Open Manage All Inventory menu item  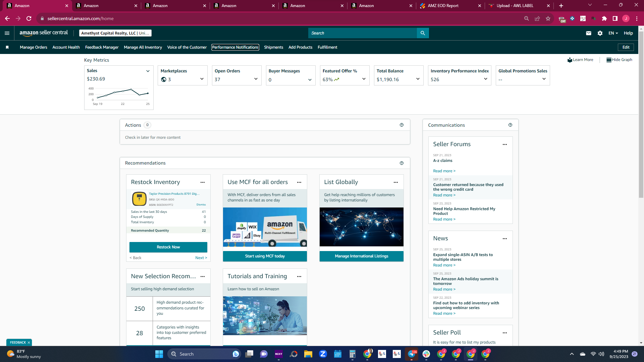143,47
